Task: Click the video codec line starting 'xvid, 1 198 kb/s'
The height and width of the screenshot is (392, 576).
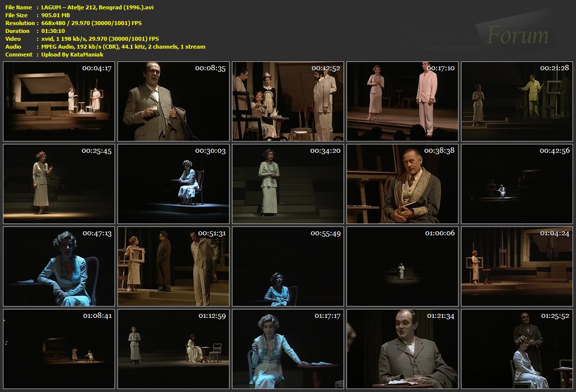Action: click(100, 38)
